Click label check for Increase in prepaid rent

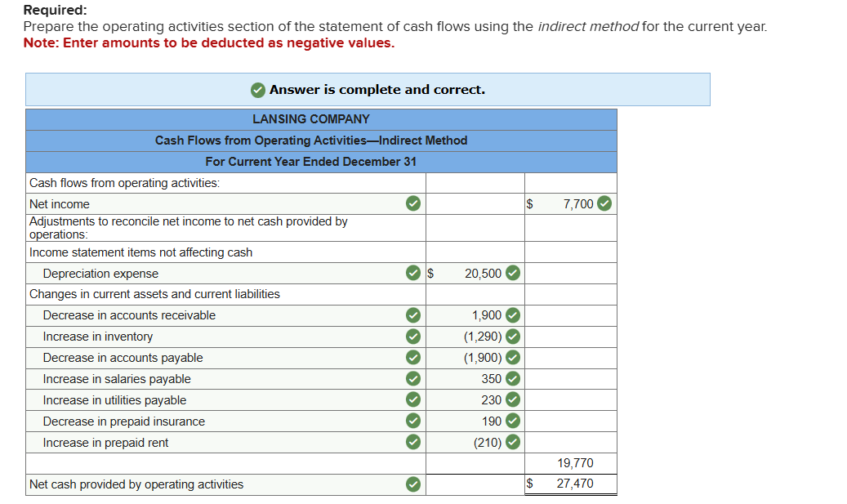[x=413, y=443]
